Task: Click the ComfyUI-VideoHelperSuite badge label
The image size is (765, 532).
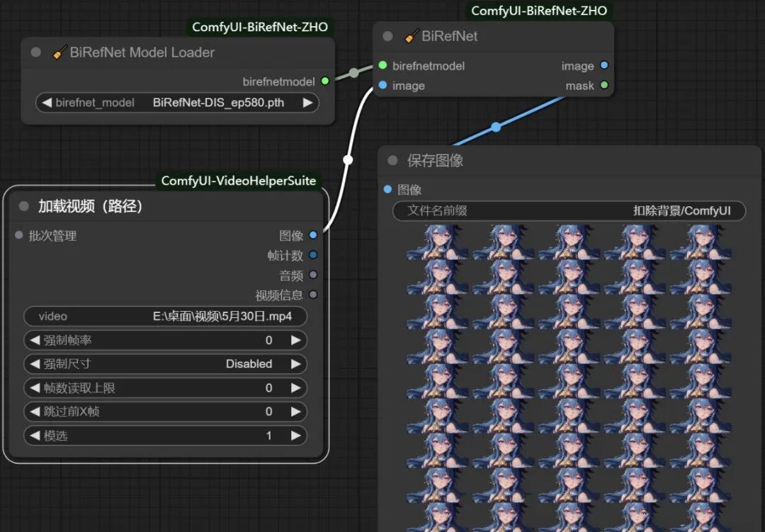Action: pos(239,181)
